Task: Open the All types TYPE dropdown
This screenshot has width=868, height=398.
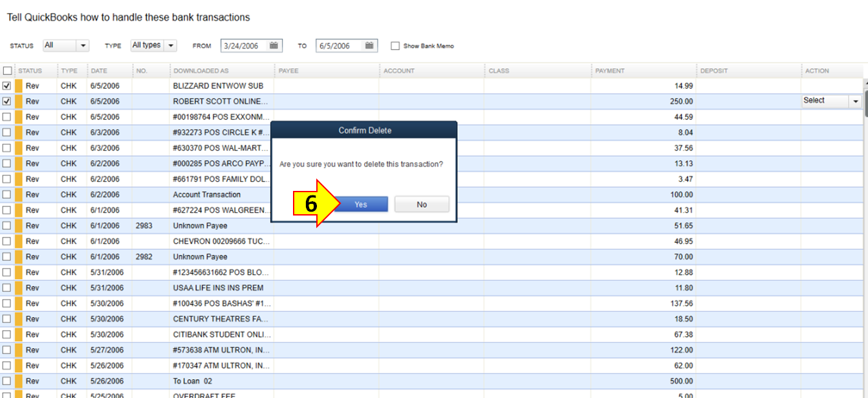Action: [x=171, y=45]
